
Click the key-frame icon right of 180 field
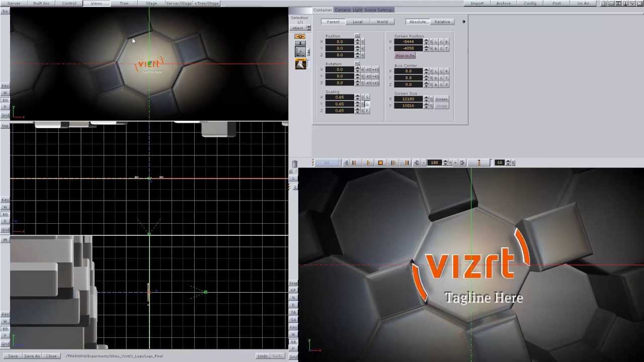[x=462, y=163]
